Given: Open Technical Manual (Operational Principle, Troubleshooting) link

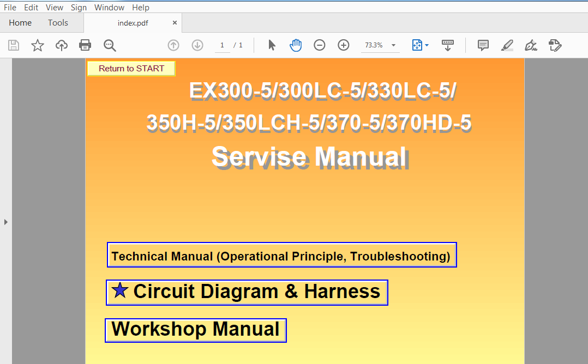Looking at the screenshot, I should pos(282,254).
